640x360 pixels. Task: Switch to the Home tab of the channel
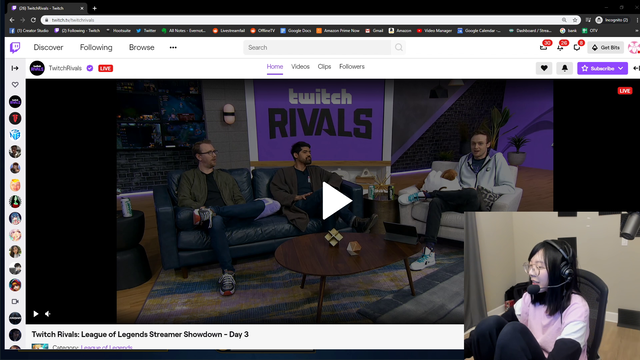275,67
